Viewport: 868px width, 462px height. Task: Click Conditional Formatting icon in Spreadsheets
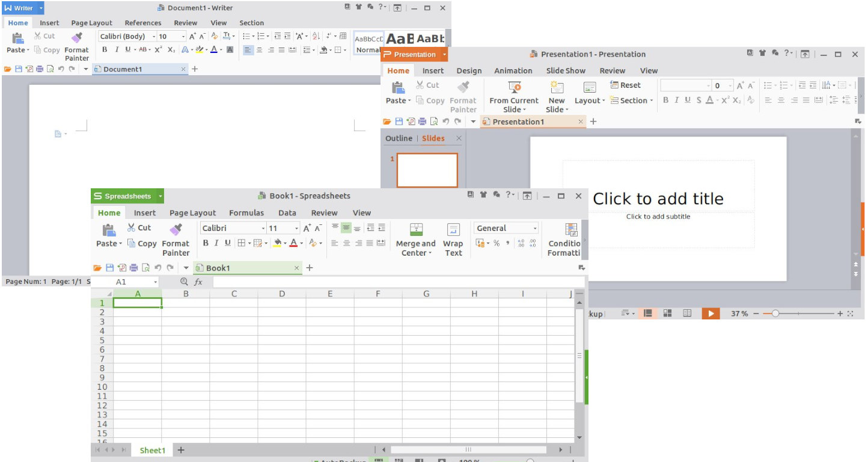tap(571, 229)
